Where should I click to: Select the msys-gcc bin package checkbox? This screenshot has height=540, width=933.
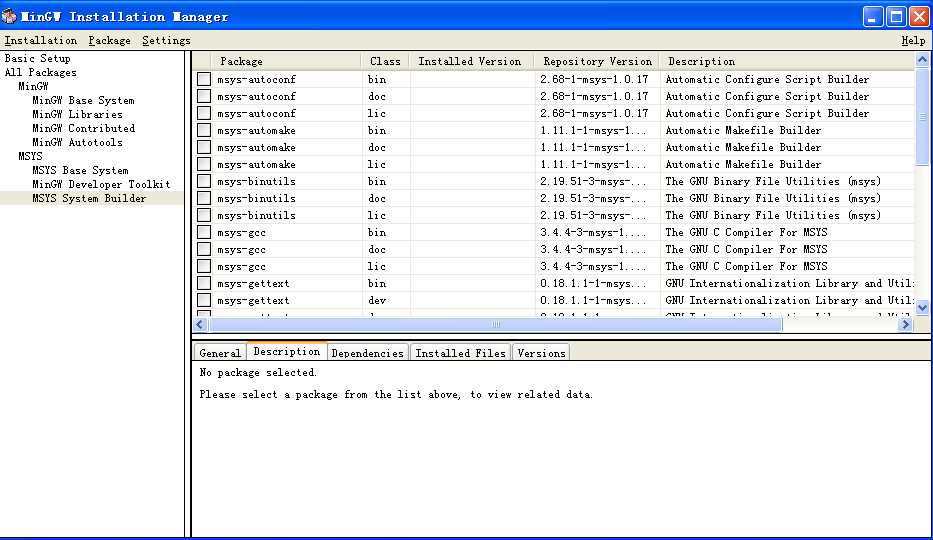[204, 232]
